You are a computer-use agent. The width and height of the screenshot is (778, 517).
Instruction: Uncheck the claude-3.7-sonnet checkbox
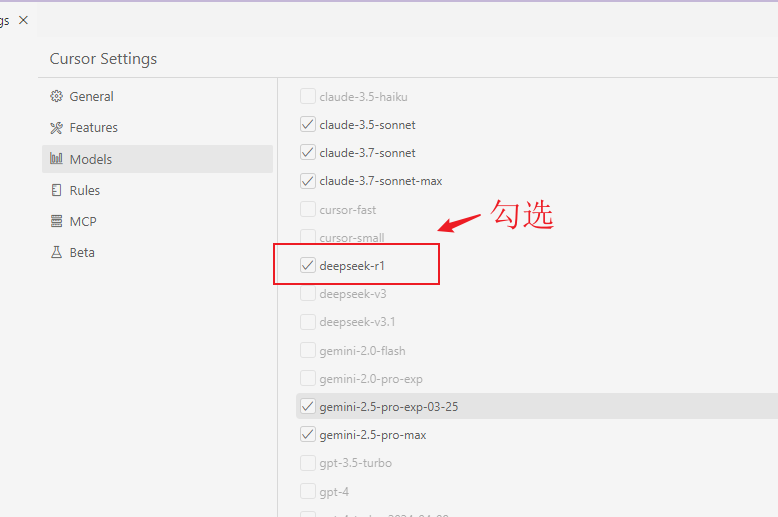tap(308, 152)
